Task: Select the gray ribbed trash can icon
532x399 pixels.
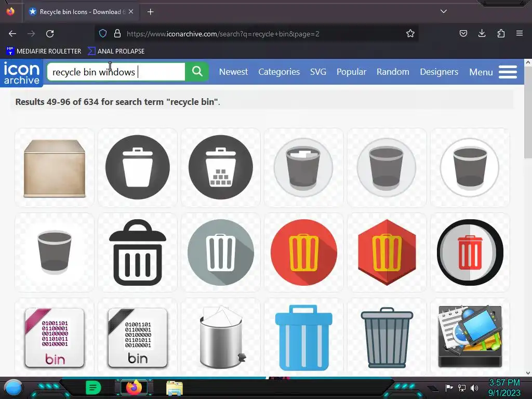Action: [387, 337]
